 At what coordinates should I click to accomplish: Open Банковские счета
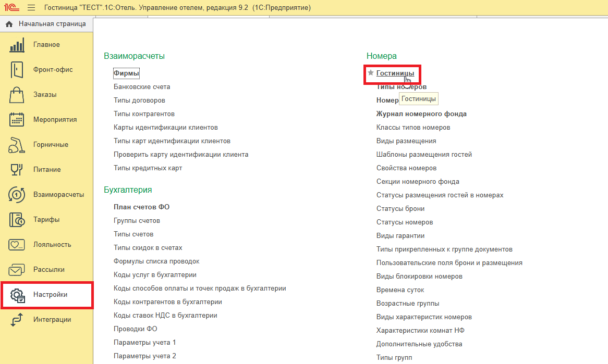click(142, 87)
